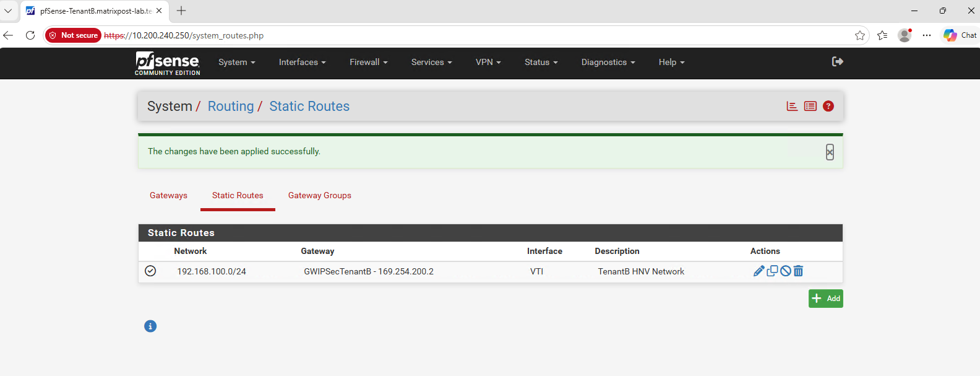Viewport: 980px width, 376px height.
Task: Log out using the pfSense sign-out icon
Action: coord(838,61)
